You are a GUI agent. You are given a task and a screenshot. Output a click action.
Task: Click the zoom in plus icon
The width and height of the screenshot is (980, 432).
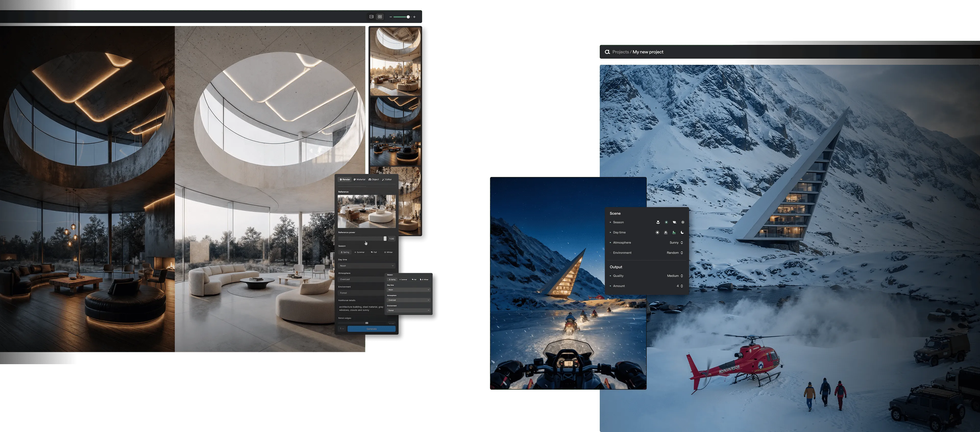click(414, 17)
